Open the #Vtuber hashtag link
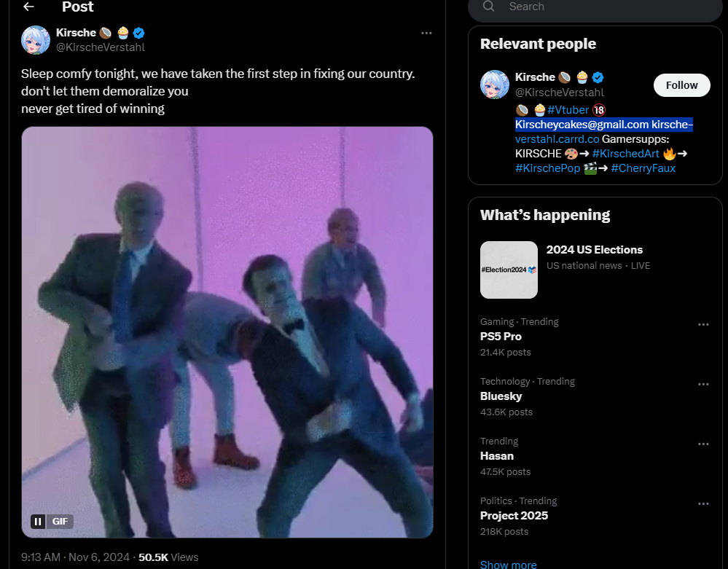This screenshot has height=569, width=728. [x=568, y=109]
